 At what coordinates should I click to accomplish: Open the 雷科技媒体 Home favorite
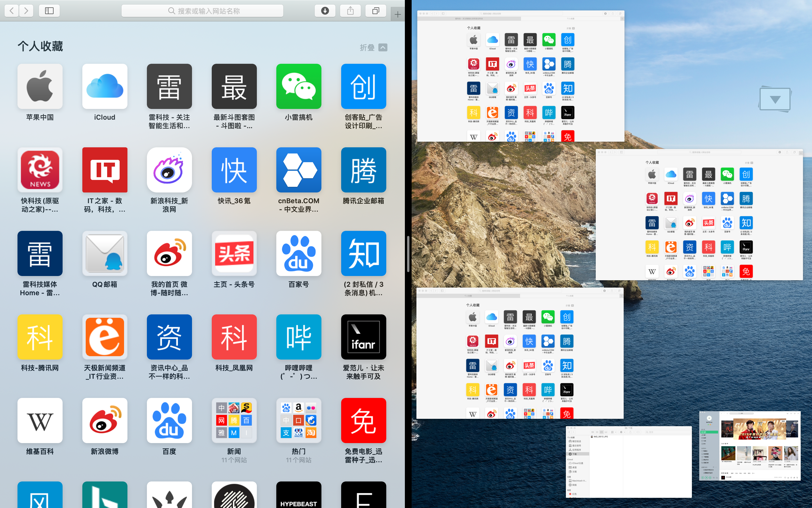(40, 253)
